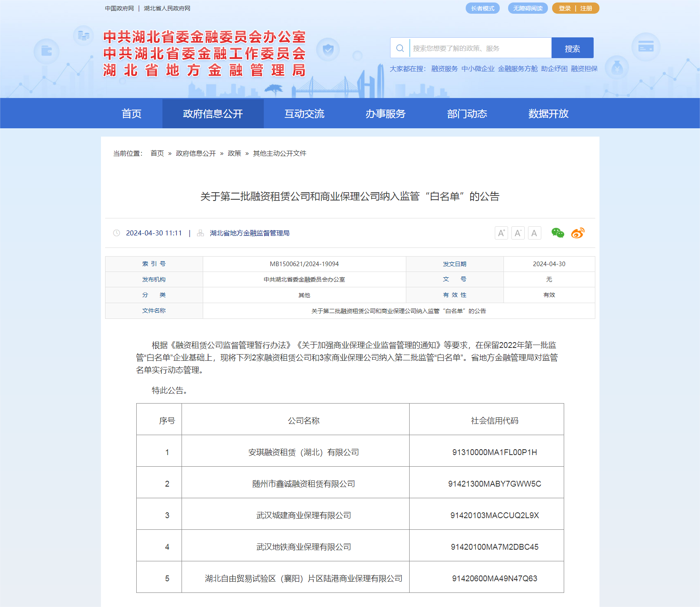The width and height of the screenshot is (700, 607).
Task: Toggle 无障碍阅读 accessibility reading
Action: [x=528, y=8]
